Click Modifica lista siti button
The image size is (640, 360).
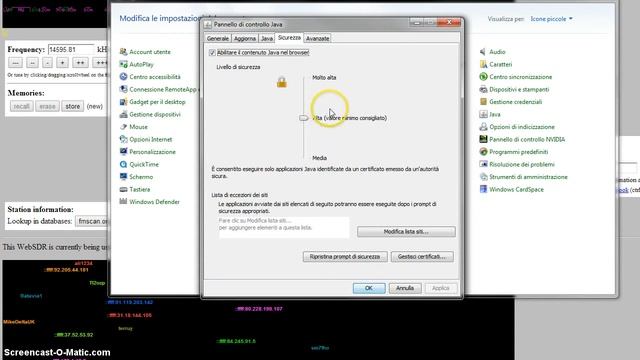click(406, 232)
